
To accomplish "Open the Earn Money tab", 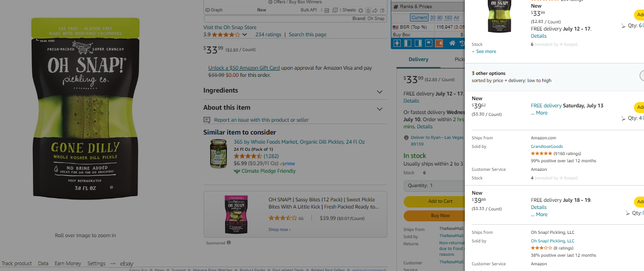I will point(68,263).
